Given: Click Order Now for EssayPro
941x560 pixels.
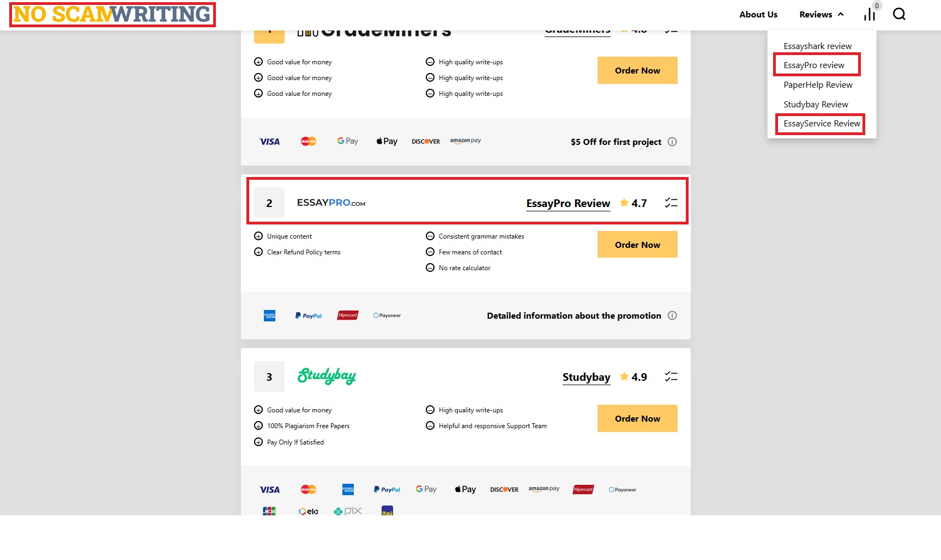Looking at the screenshot, I should (x=637, y=245).
